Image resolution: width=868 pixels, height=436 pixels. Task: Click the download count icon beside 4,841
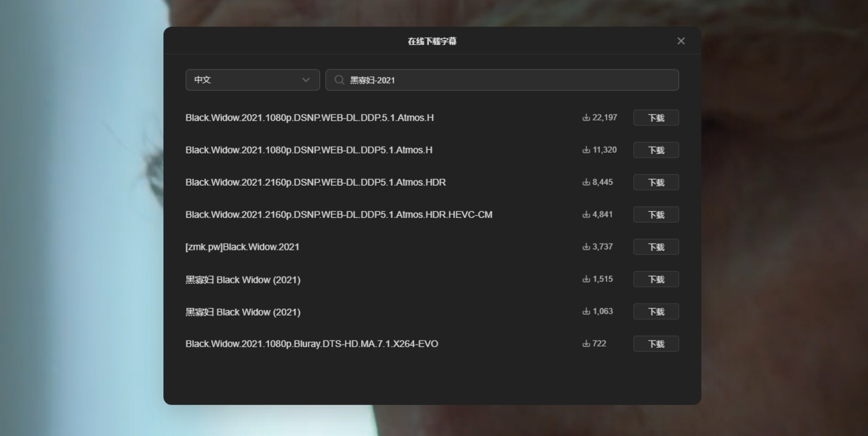pyautogui.click(x=586, y=215)
